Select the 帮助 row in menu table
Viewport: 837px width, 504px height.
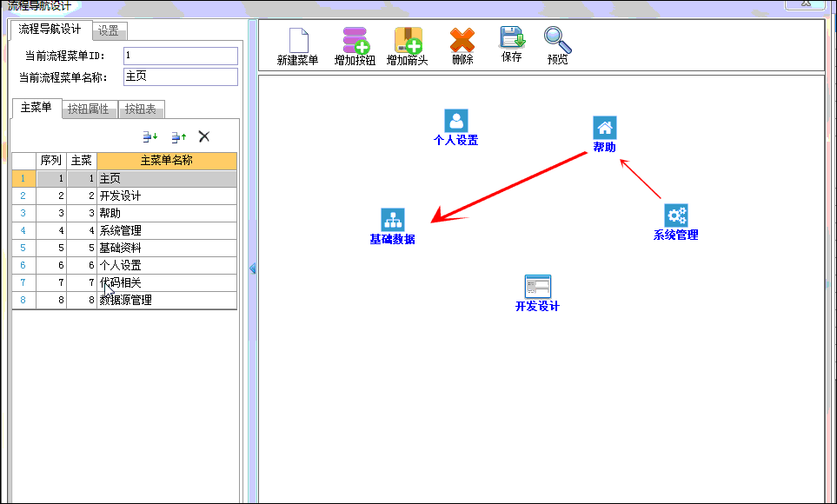pos(124,213)
